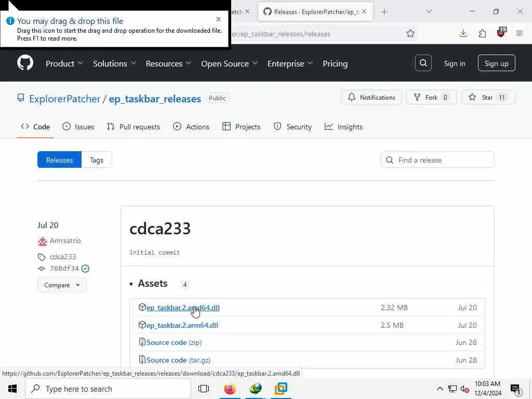
Task: List all tabs chevron in Firefox
Action: pyautogui.click(x=429, y=12)
